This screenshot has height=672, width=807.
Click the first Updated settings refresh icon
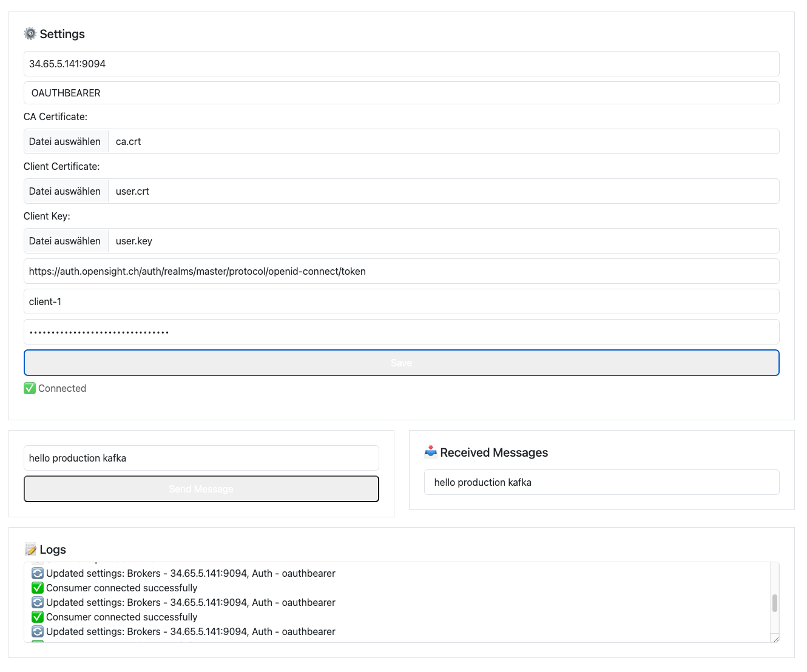(38, 573)
